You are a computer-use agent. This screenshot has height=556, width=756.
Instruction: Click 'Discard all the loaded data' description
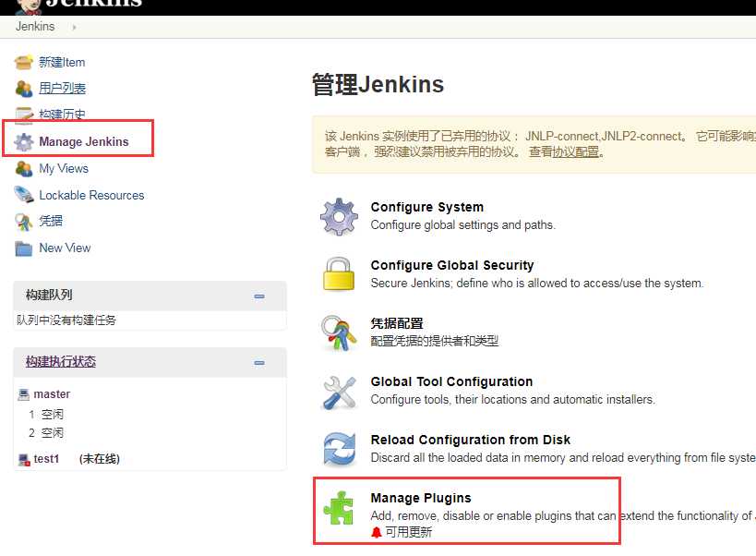click(563, 457)
